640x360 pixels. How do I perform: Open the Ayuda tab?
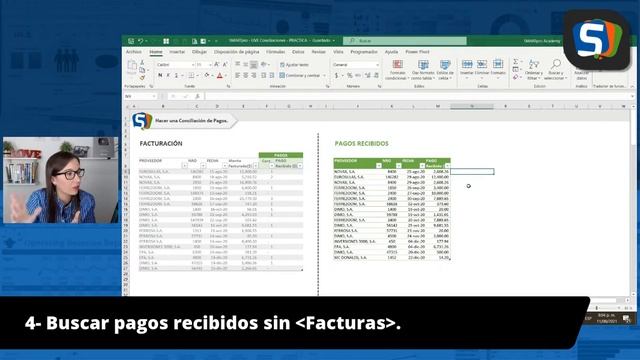point(391,52)
